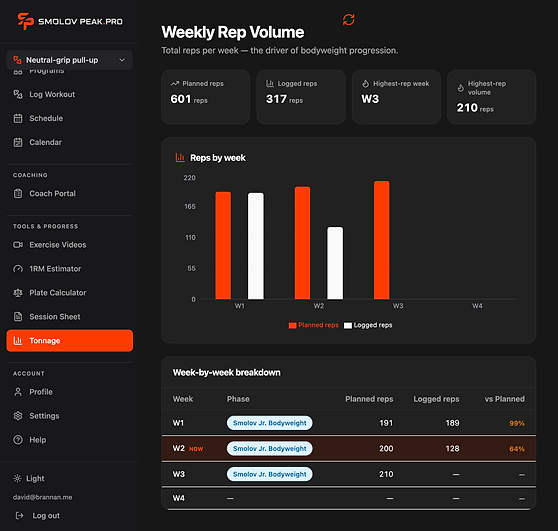Click the Exercise Videos camera icon
Screen dimensions: 558x531
click(18, 245)
